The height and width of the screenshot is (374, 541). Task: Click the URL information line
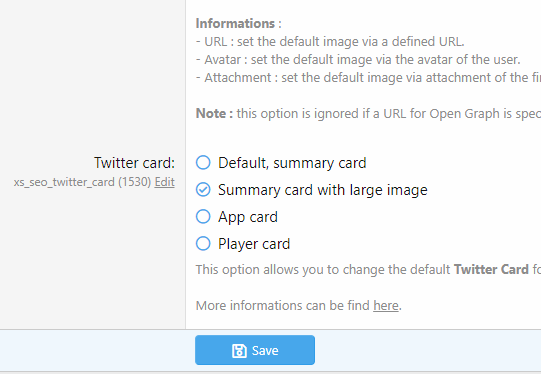330,42
